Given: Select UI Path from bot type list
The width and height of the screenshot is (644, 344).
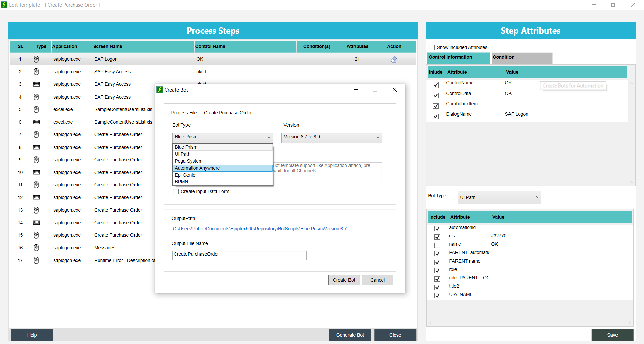Looking at the screenshot, I should (x=223, y=154).
